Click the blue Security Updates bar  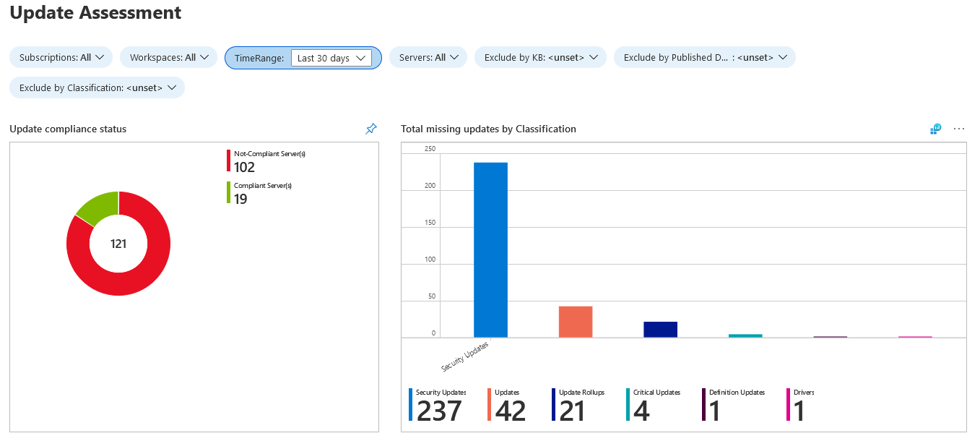(x=490, y=249)
